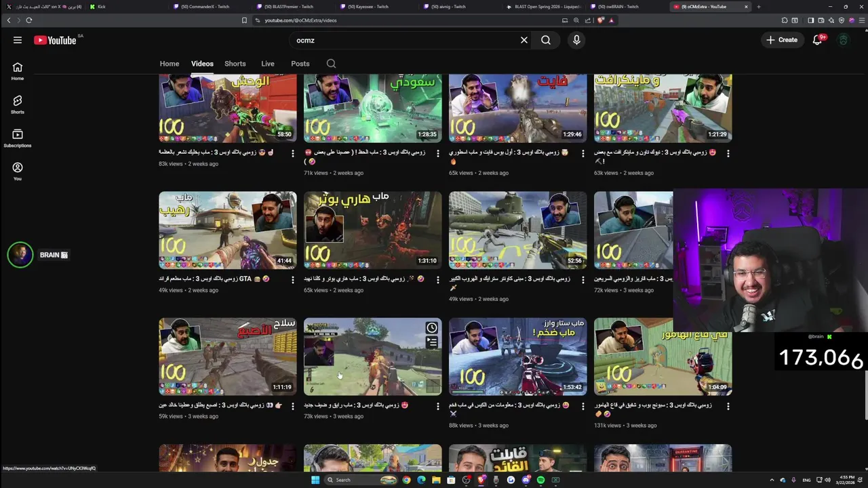Viewport: 868px width, 488px height.
Task: Open a new browser tab
Action: click(x=758, y=7)
